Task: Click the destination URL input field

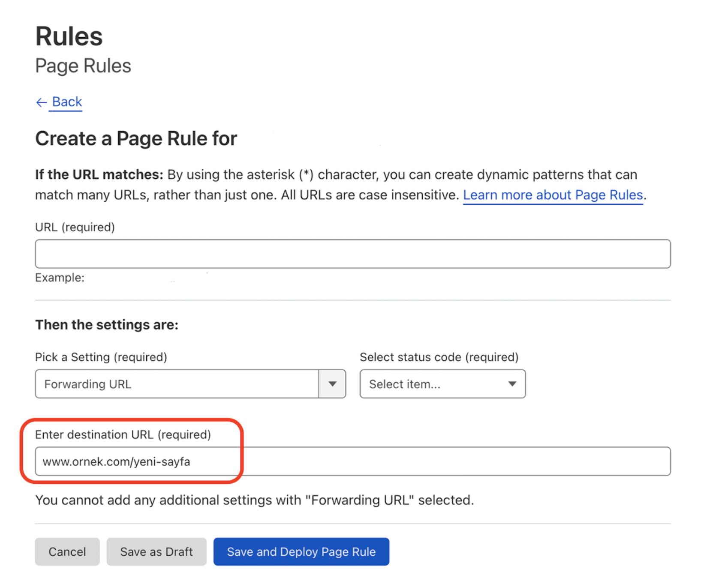Action: (x=353, y=461)
